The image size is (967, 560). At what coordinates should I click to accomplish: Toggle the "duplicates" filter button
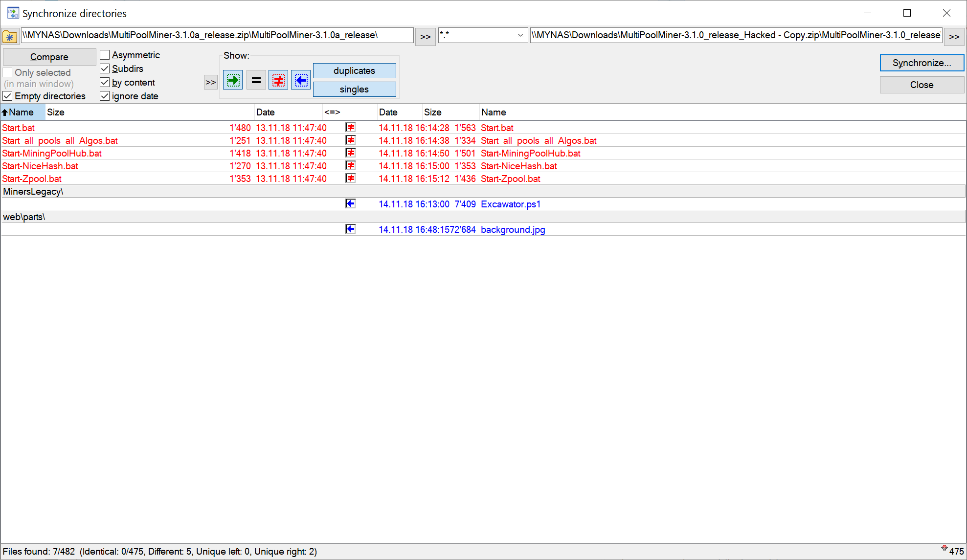click(x=354, y=70)
